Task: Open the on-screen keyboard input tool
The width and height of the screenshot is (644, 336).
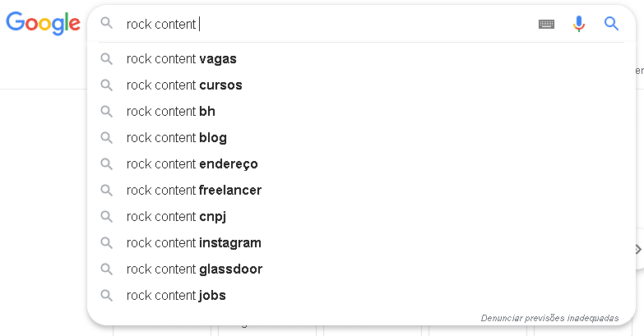Action: click(546, 25)
